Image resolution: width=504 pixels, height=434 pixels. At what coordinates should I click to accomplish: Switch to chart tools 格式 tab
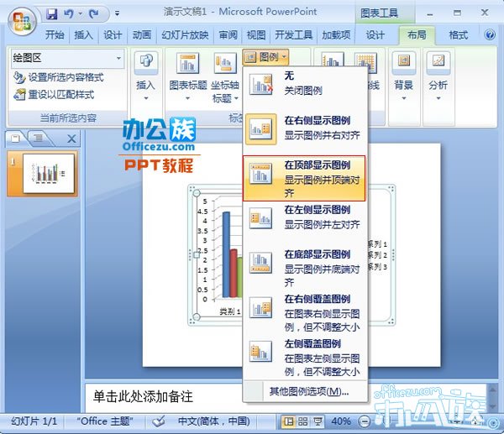pos(458,34)
